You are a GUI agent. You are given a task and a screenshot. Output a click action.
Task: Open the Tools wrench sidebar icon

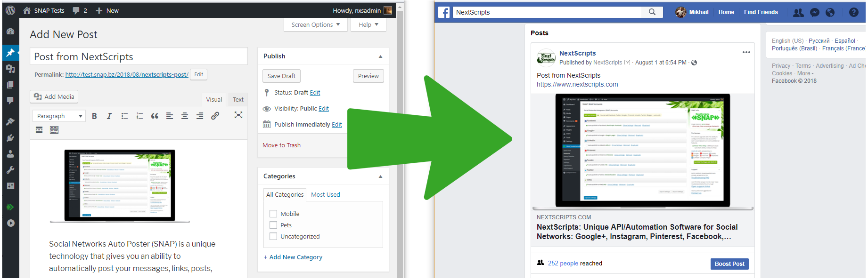[10, 170]
